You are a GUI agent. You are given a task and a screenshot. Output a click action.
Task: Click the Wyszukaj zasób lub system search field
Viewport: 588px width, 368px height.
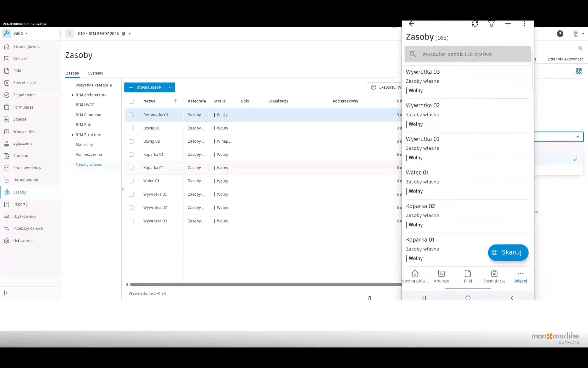(468, 54)
